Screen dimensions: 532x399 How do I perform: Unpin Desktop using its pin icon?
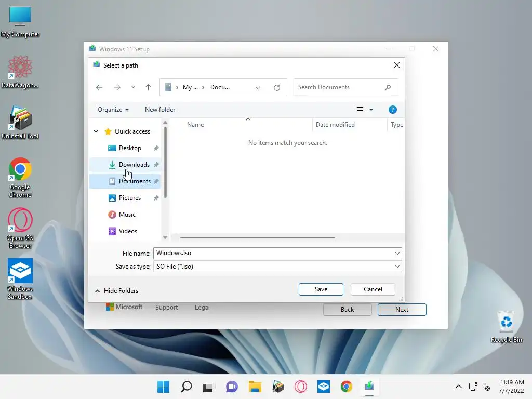pos(156,148)
